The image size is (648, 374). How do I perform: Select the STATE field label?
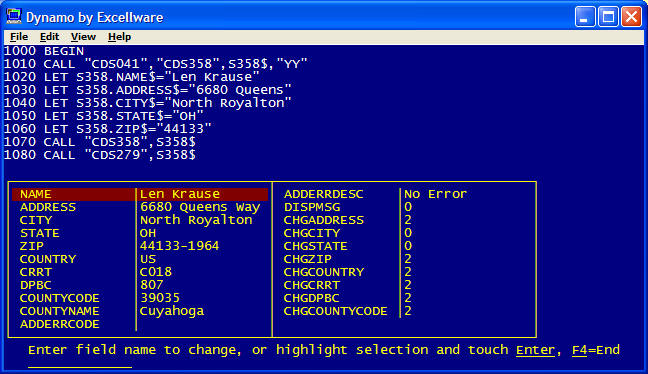coord(40,233)
